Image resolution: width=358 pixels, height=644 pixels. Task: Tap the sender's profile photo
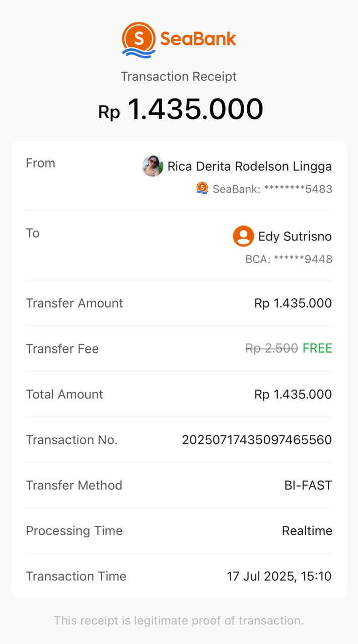coord(153,166)
